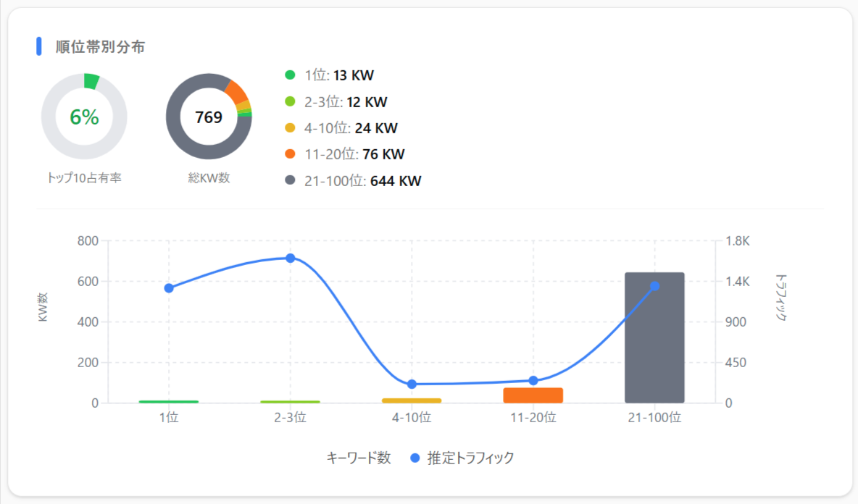The image size is (858, 504).
Task: Click the traffic line point above 11-20位
Action: coord(533,380)
